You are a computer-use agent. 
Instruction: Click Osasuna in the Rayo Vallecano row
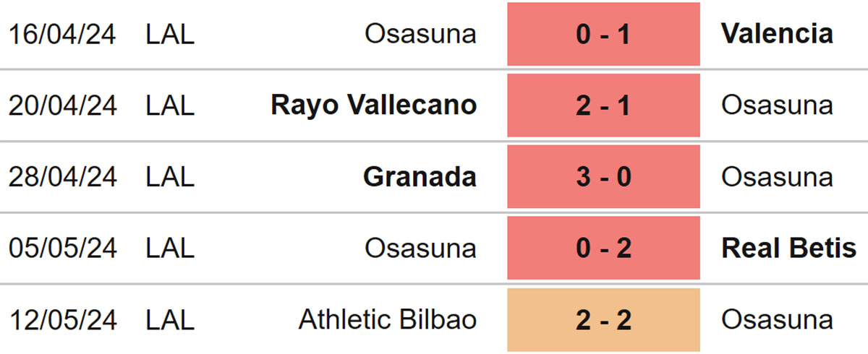[777, 105]
